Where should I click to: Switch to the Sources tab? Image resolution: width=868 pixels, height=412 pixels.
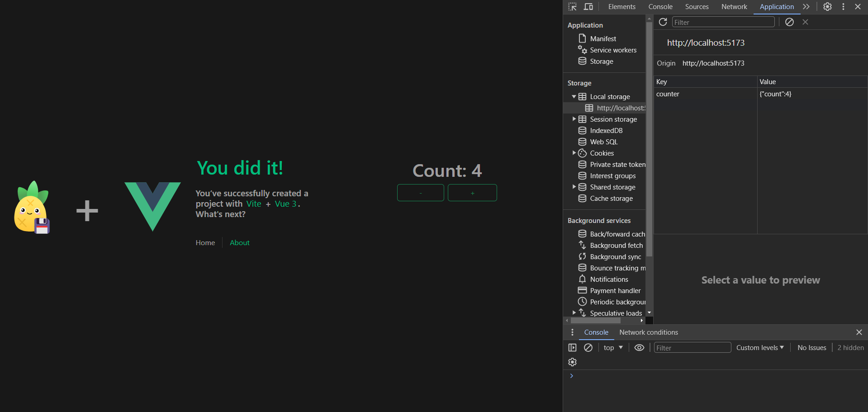pyautogui.click(x=697, y=7)
